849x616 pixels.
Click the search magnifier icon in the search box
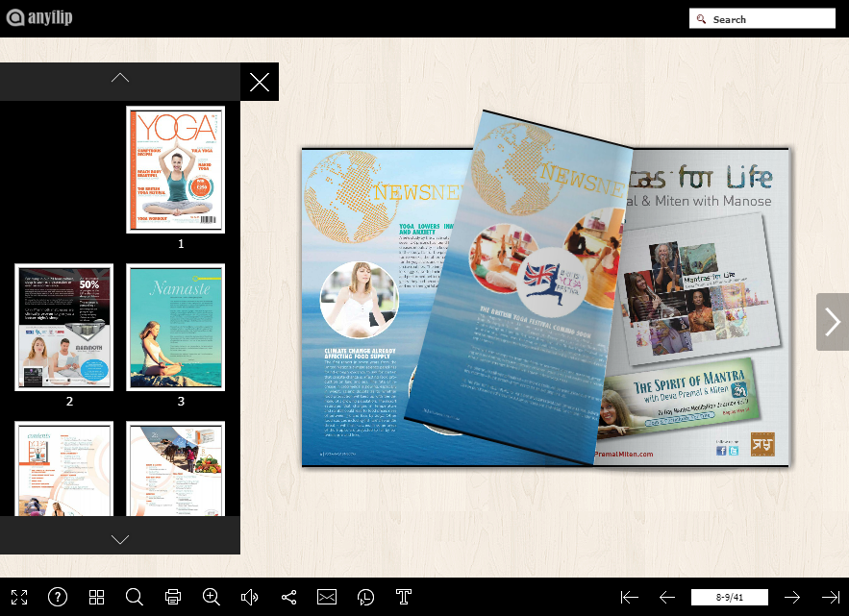click(x=701, y=19)
